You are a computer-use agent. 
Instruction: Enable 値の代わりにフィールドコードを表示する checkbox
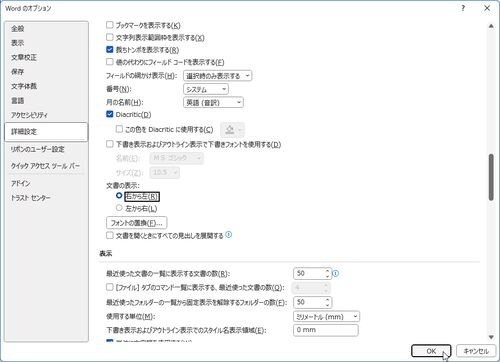110,62
